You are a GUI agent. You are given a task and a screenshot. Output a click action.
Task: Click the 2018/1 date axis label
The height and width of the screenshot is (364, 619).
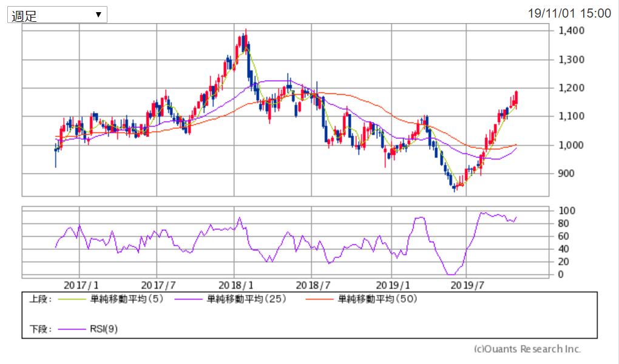point(235,285)
